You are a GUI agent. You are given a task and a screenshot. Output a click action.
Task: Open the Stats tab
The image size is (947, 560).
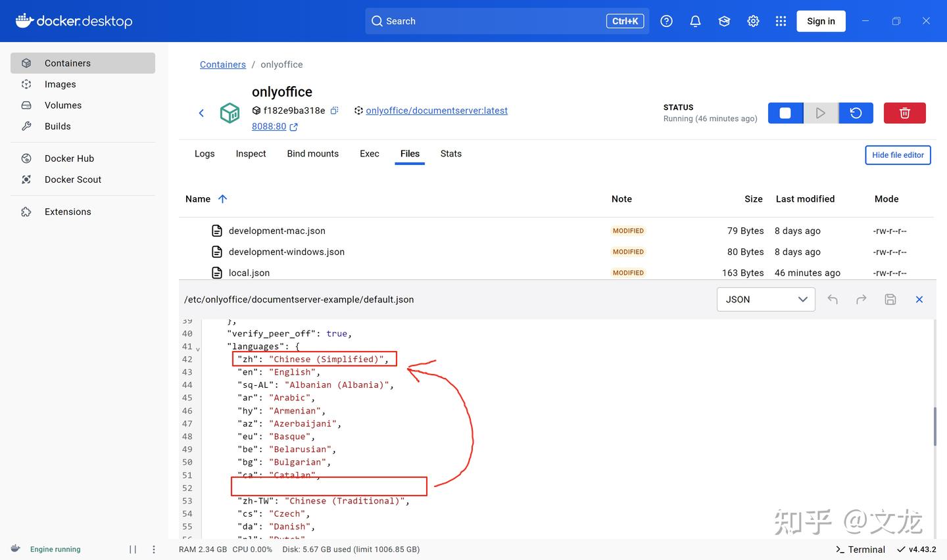click(x=451, y=154)
